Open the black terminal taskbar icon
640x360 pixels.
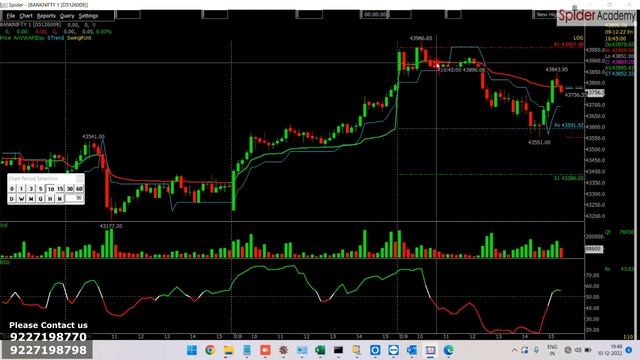point(338,350)
